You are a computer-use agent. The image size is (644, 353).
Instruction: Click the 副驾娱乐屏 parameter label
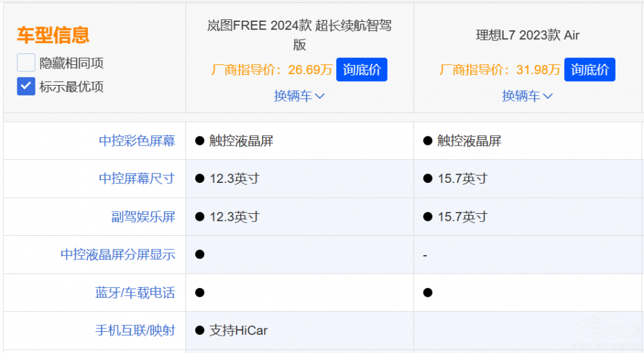[x=143, y=216]
